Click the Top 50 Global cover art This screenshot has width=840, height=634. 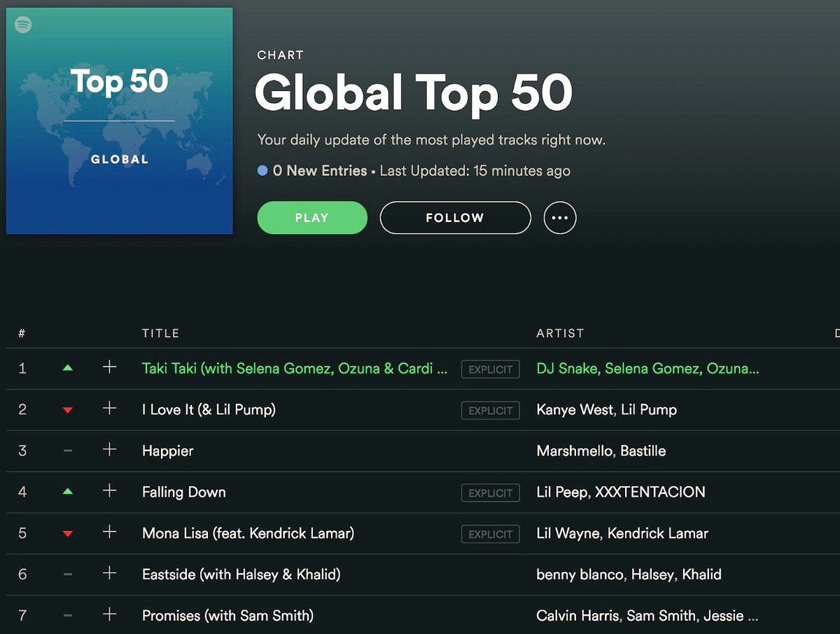119,120
